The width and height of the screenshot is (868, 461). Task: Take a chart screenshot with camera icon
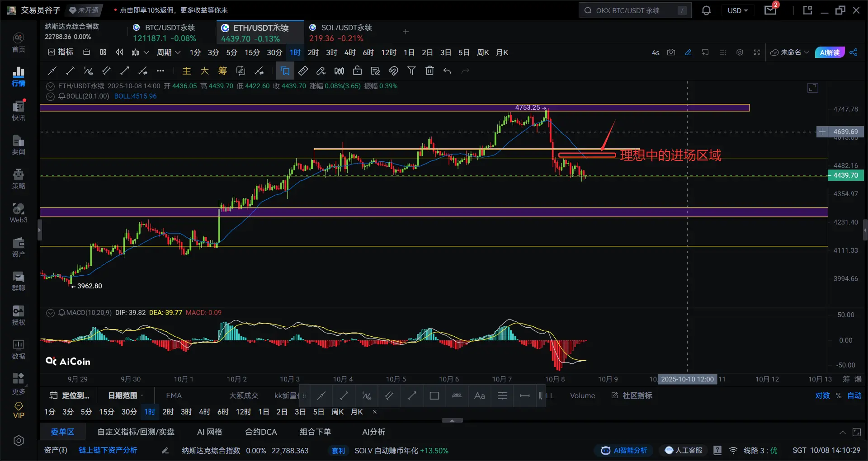click(671, 52)
